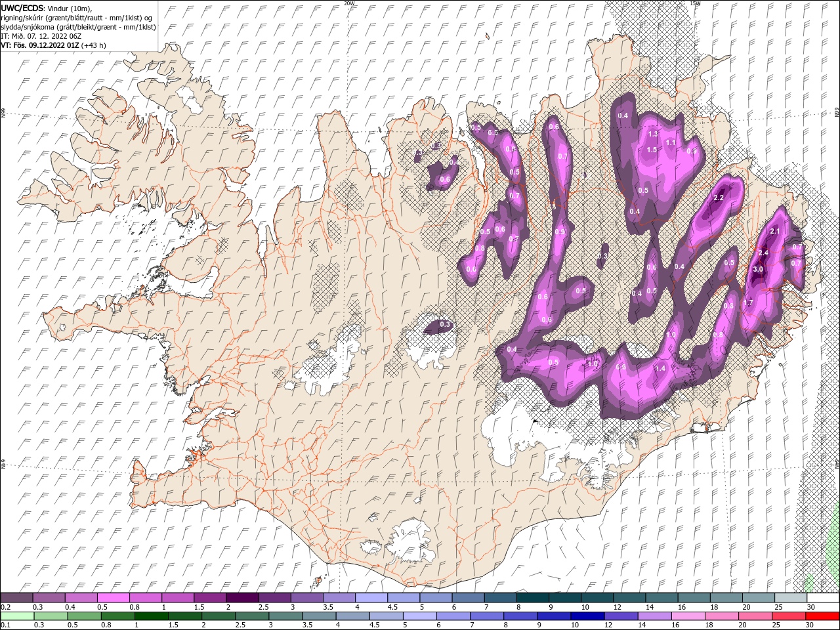
Task: Click the 15W longitude label
Action: [x=695, y=3]
